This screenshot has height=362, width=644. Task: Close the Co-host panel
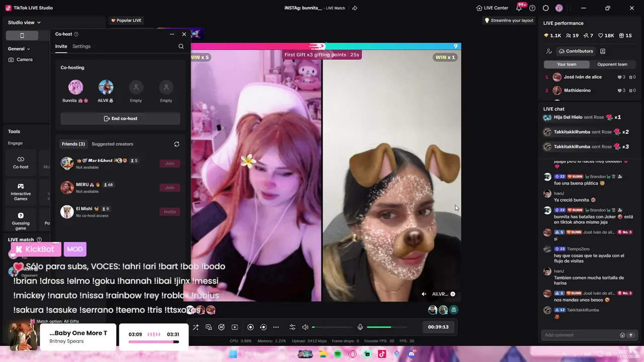point(184,34)
